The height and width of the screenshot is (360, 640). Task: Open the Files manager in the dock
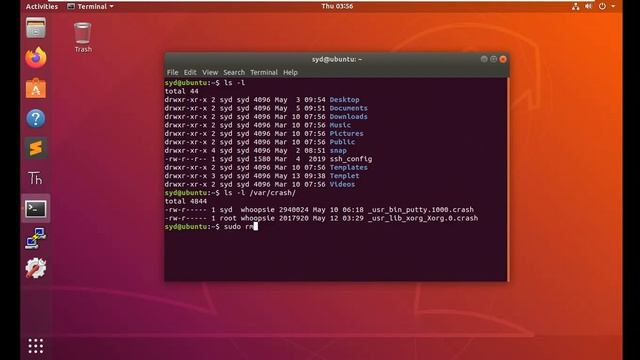tap(36, 28)
